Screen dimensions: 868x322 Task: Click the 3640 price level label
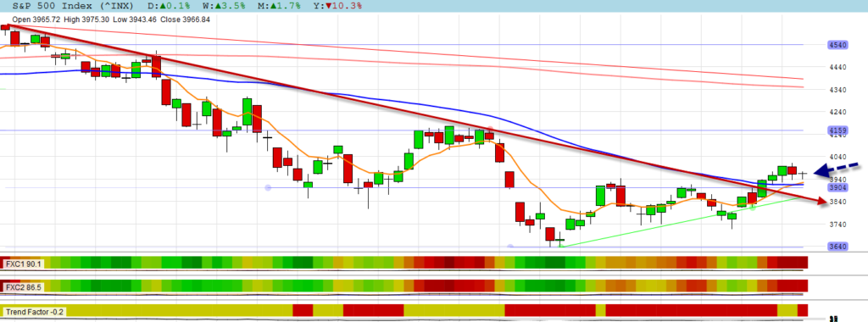tap(837, 247)
